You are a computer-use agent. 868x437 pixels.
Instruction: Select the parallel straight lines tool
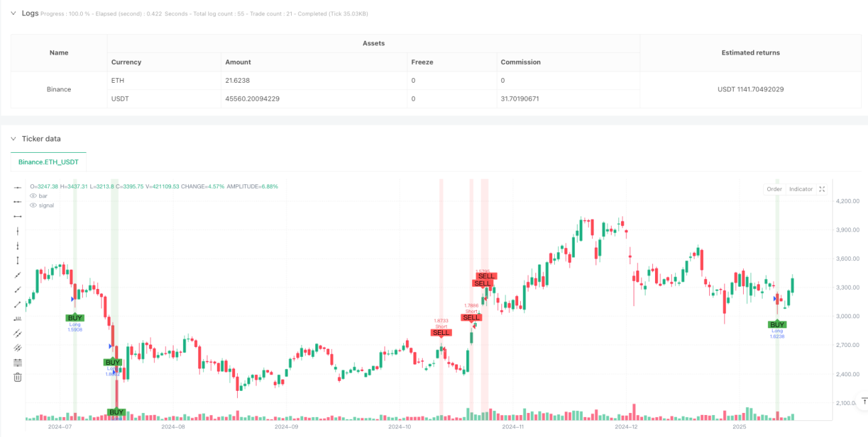(x=18, y=334)
